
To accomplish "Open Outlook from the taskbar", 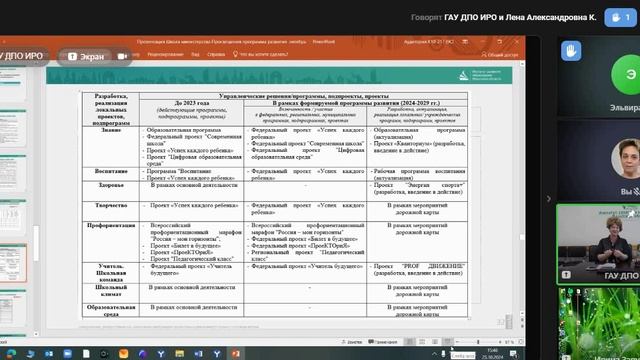I will click(49, 354).
